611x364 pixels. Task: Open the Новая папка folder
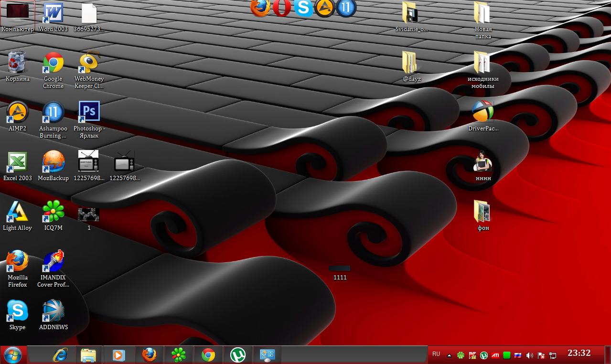pos(483,21)
